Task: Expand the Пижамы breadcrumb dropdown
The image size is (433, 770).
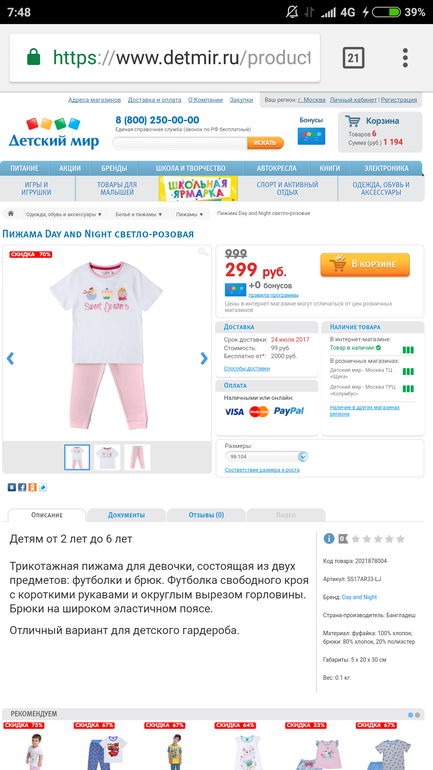Action: coord(189,214)
